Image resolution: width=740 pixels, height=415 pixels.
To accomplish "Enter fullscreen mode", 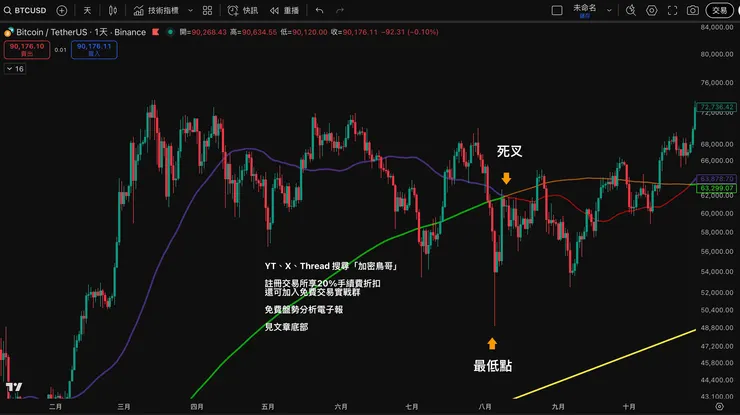I will pos(672,10).
